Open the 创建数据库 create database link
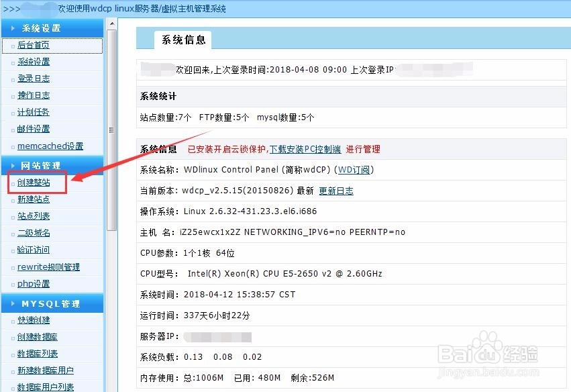 pyautogui.click(x=38, y=337)
